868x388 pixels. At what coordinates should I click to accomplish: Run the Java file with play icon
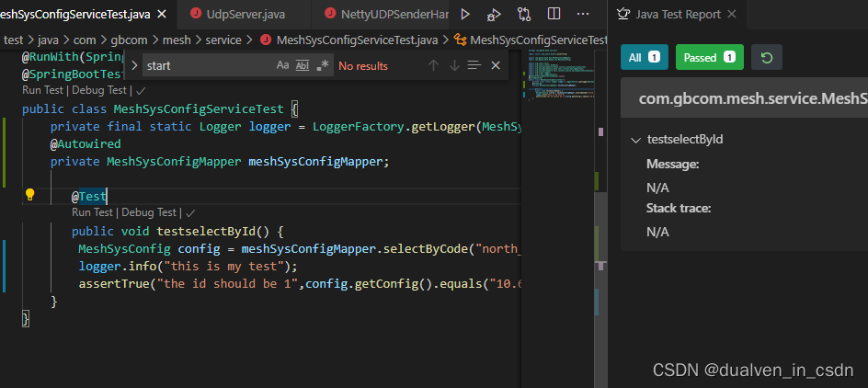pos(465,14)
